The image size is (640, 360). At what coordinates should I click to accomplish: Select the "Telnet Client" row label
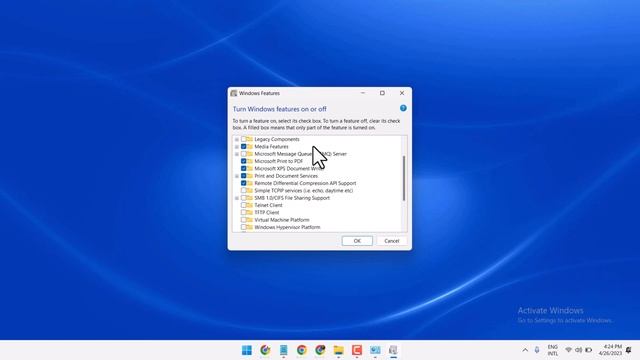click(268, 205)
